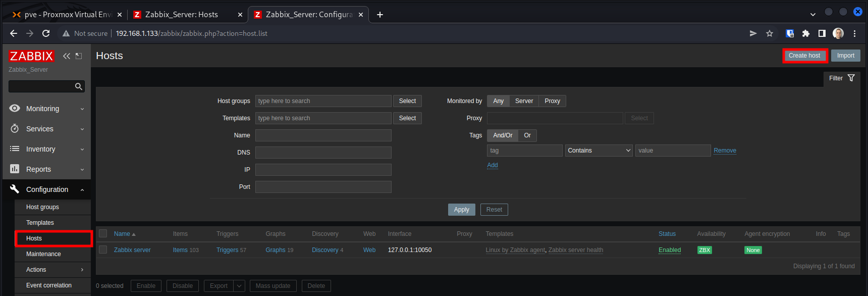This screenshot has height=296, width=868.
Task: Click the Zabbix logo
Action: 31,56
